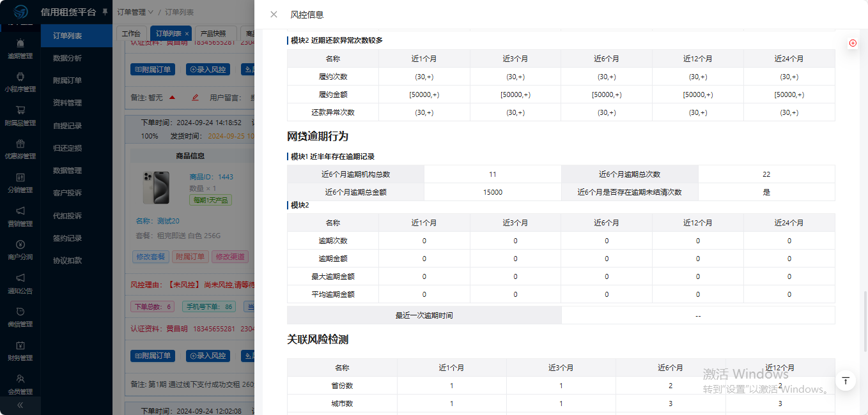Open 商户分润 in the dark sidebar

[x=20, y=250]
